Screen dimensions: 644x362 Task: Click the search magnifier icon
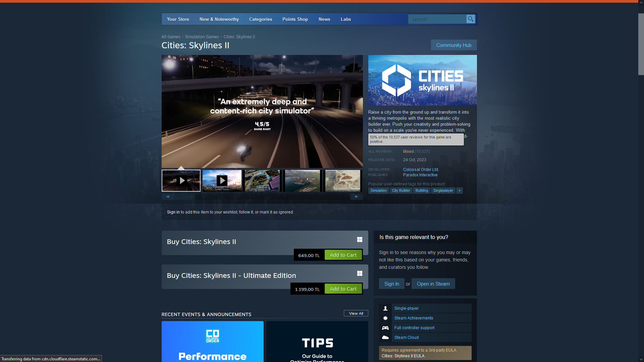pos(471,19)
